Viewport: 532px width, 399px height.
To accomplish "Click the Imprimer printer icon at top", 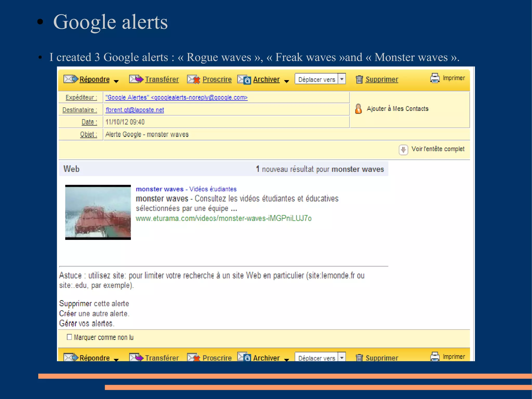I will (435, 78).
